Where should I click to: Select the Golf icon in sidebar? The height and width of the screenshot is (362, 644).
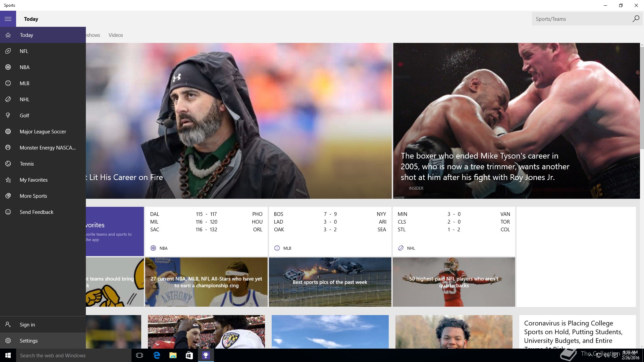coord(8,116)
